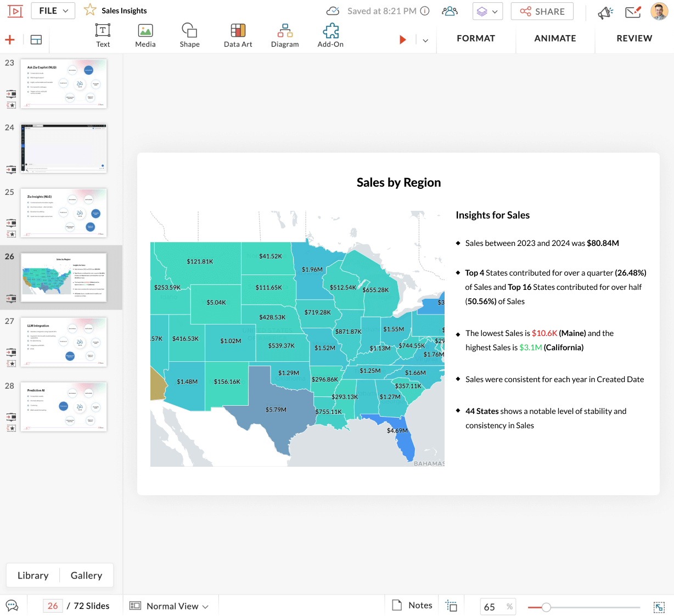674x616 pixels.
Task: Select the Shape tool
Action: 189,36
